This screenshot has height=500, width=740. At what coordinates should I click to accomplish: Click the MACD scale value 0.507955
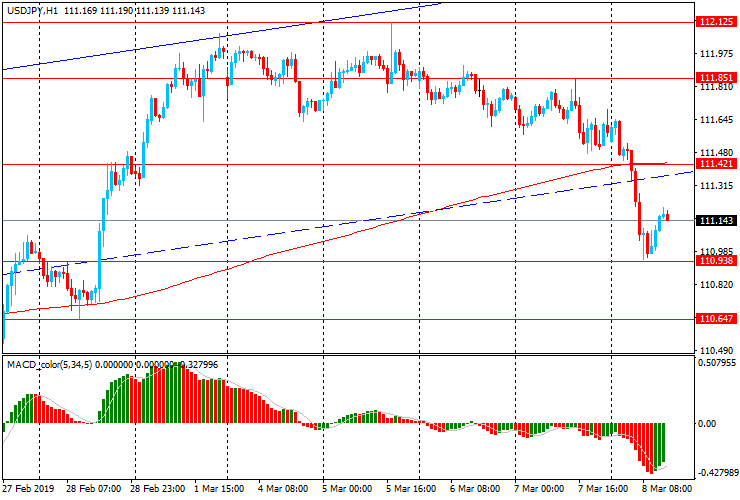[x=717, y=363]
